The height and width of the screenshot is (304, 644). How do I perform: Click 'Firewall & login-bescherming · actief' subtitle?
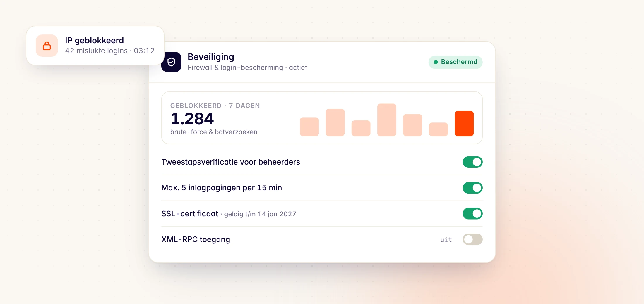click(247, 68)
